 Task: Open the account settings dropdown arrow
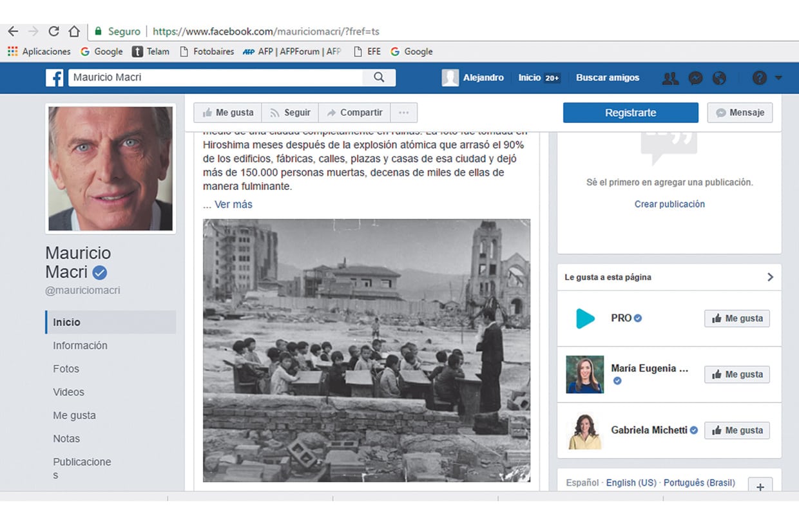click(x=778, y=77)
